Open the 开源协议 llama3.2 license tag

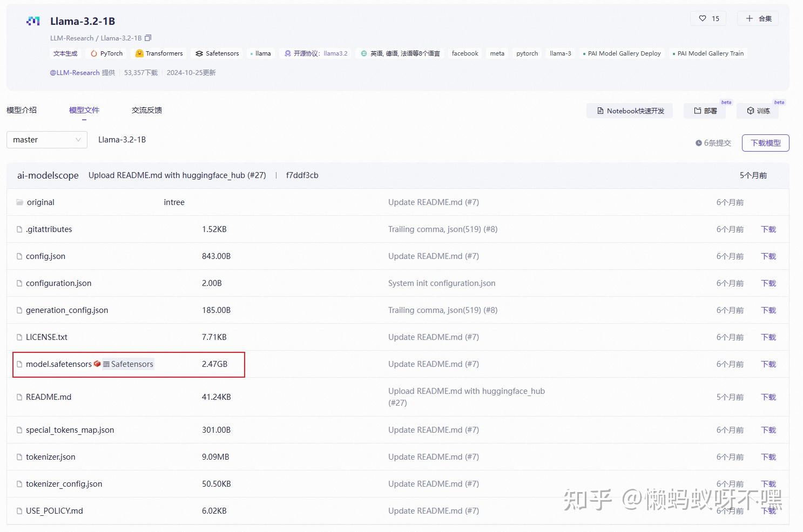point(316,53)
